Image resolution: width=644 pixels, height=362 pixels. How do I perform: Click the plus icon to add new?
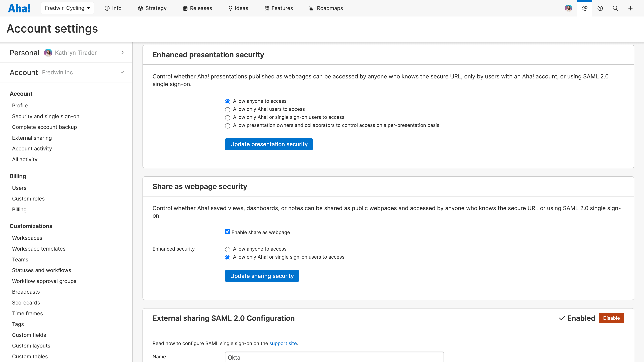click(x=631, y=8)
